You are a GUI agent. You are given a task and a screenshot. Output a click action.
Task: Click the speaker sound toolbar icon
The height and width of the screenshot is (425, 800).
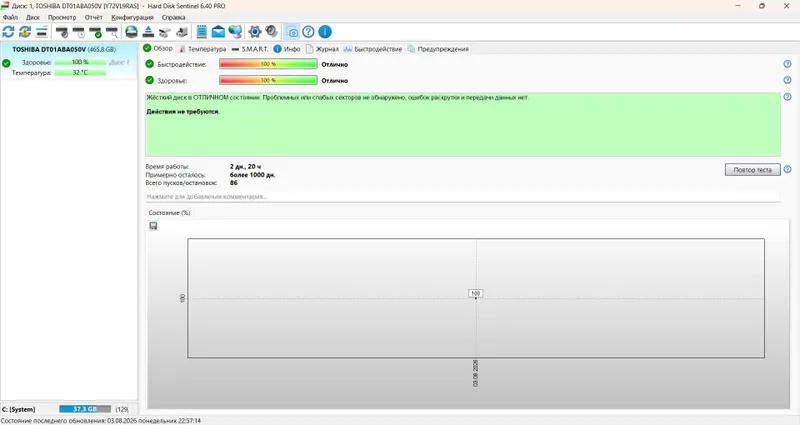[271, 32]
